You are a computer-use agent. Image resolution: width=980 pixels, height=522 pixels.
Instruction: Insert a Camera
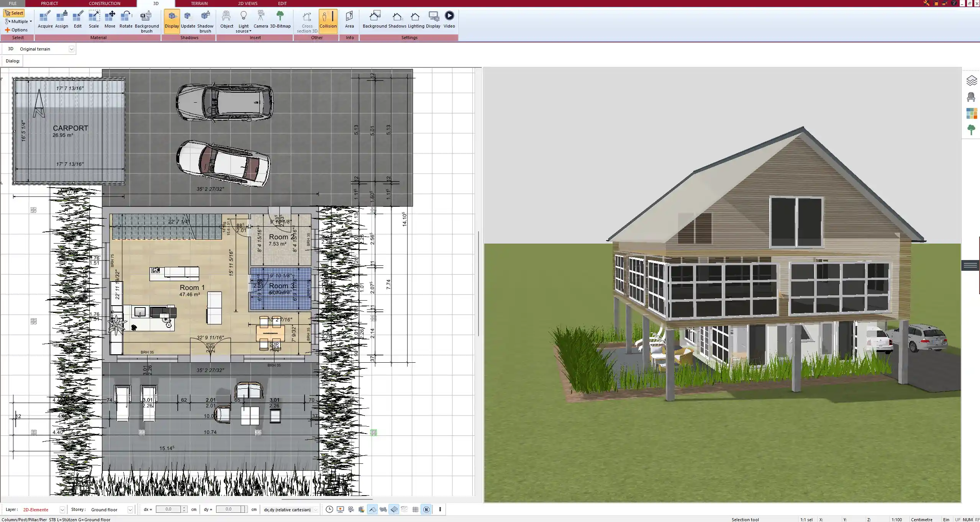[261, 20]
